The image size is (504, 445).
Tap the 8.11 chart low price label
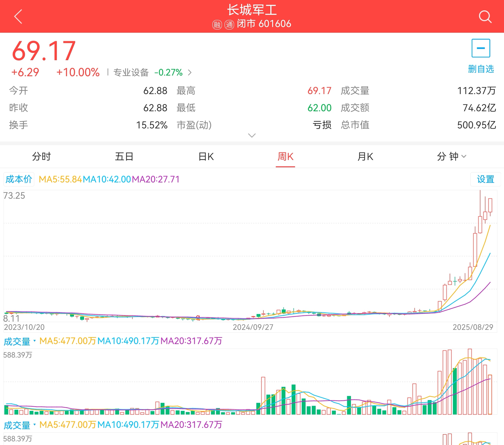(x=11, y=318)
